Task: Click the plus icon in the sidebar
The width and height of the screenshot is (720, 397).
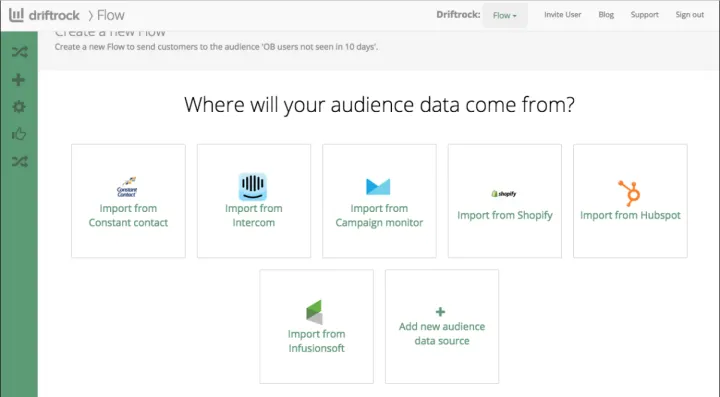Action: pos(18,80)
